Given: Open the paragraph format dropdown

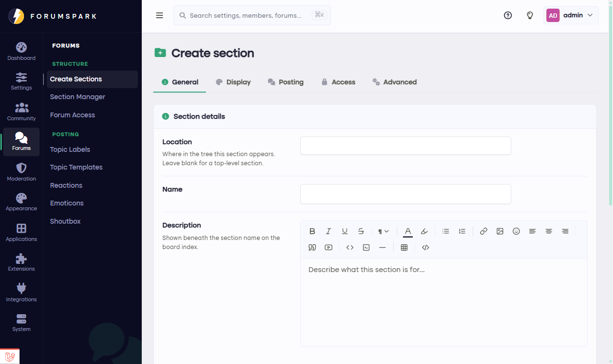Looking at the screenshot, I should click(383, 231).
